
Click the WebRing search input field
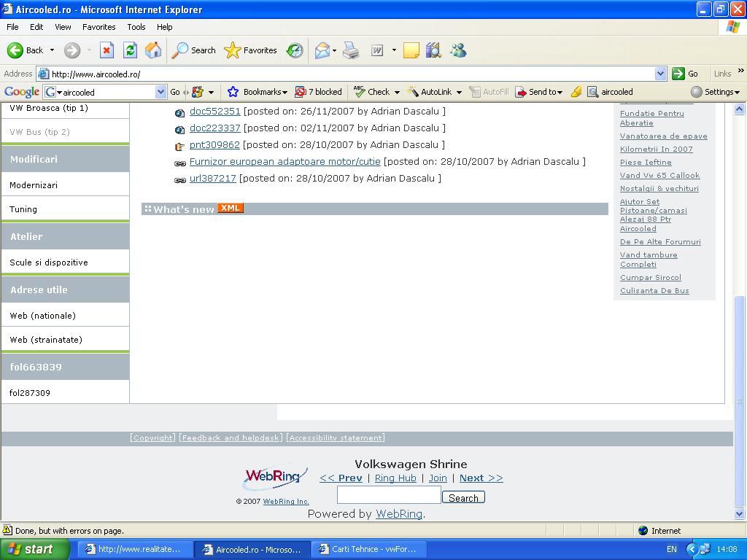[x=389, y=495]
